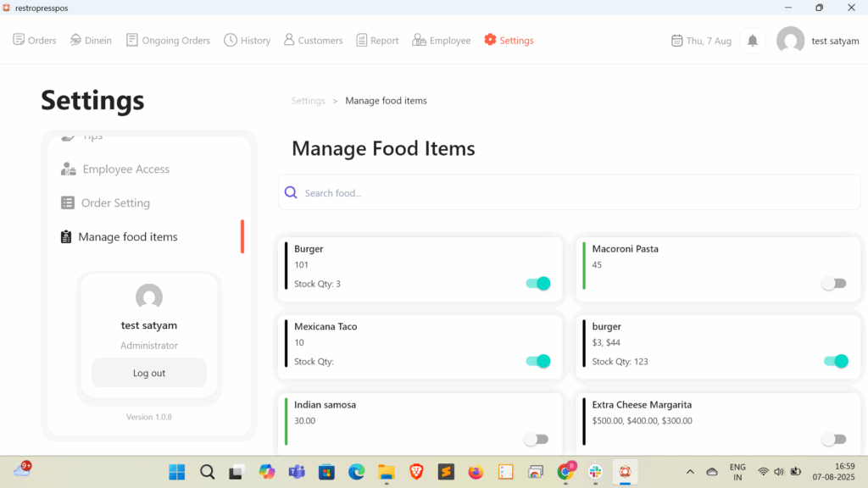Click the Employee Access sidebar icon

coord(68,169)
